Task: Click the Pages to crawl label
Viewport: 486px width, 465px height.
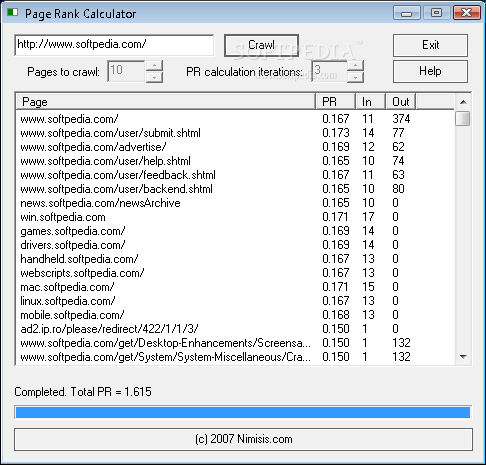Action: click(63, 72)
